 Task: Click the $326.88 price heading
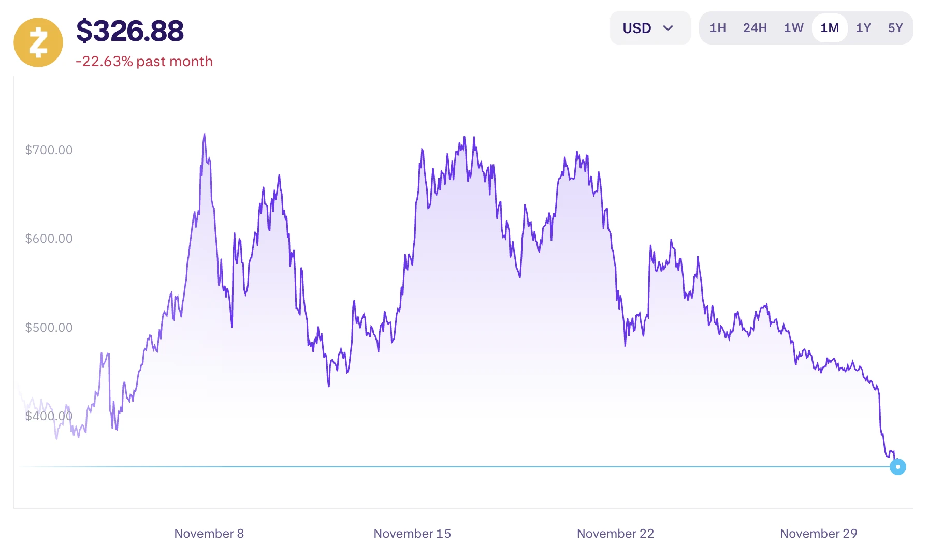tap(130, 31)
